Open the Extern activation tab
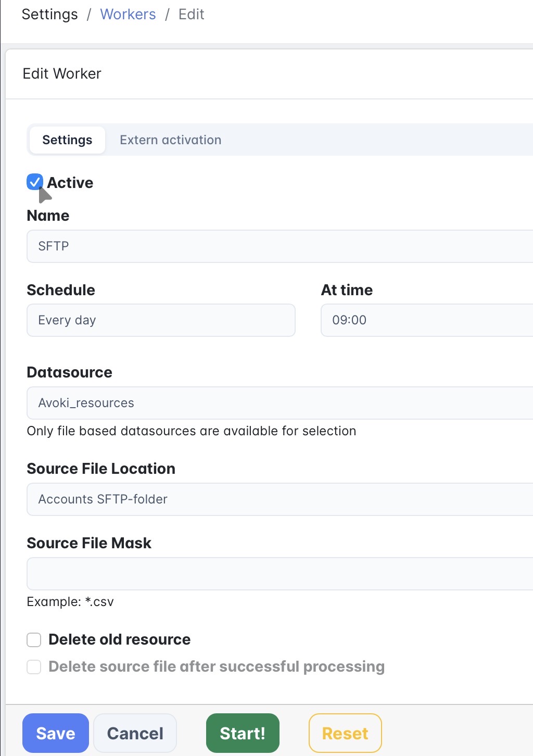The height and width of the screenshot is (756, 533). pos(170,140)
